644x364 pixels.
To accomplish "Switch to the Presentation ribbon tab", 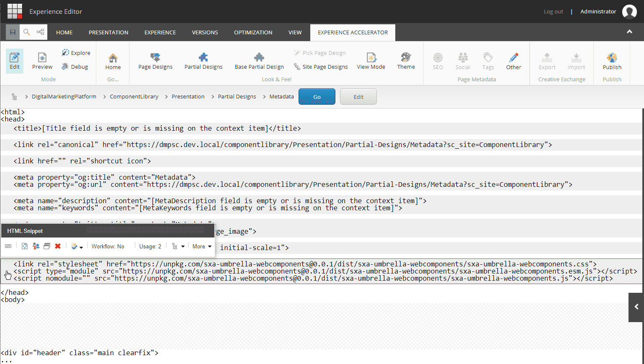I will click(108, 32).
